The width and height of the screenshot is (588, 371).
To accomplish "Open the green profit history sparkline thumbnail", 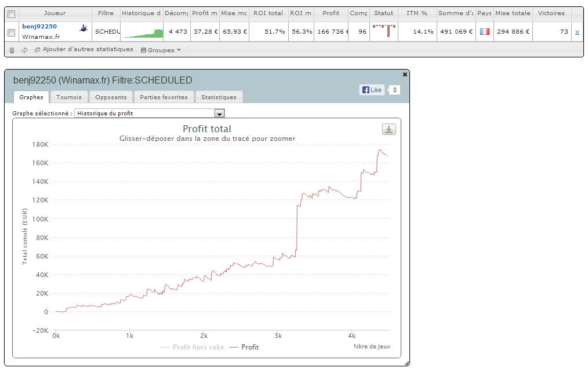I will [x=143, y=32].
